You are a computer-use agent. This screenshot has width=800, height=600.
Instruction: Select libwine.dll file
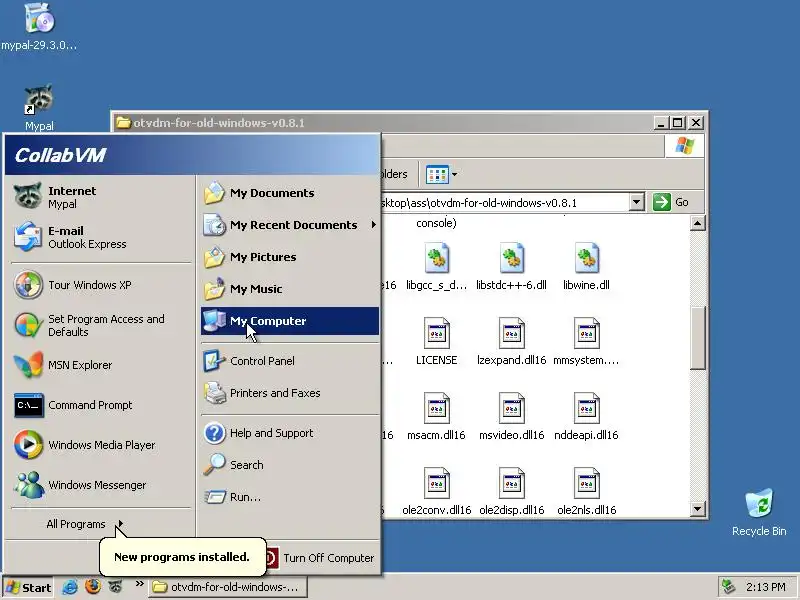(x=586, y=267)
